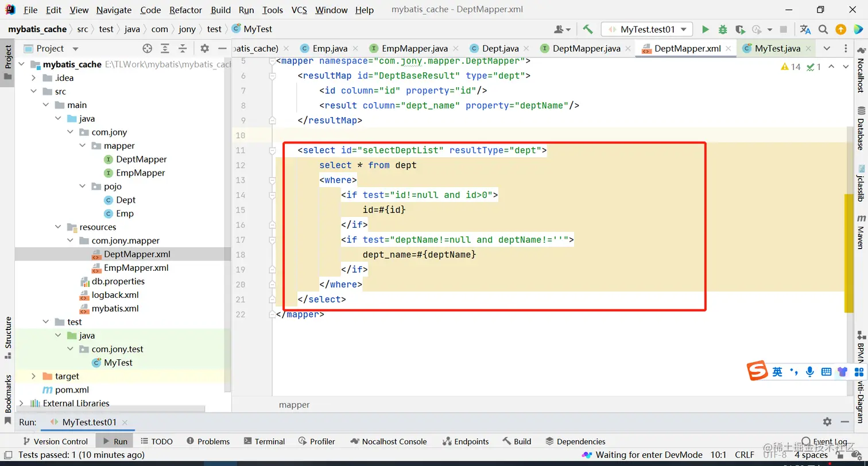Screen dimensions: 868x466
Task: Open the translate icon in toolbar
Action: [805, 29]
